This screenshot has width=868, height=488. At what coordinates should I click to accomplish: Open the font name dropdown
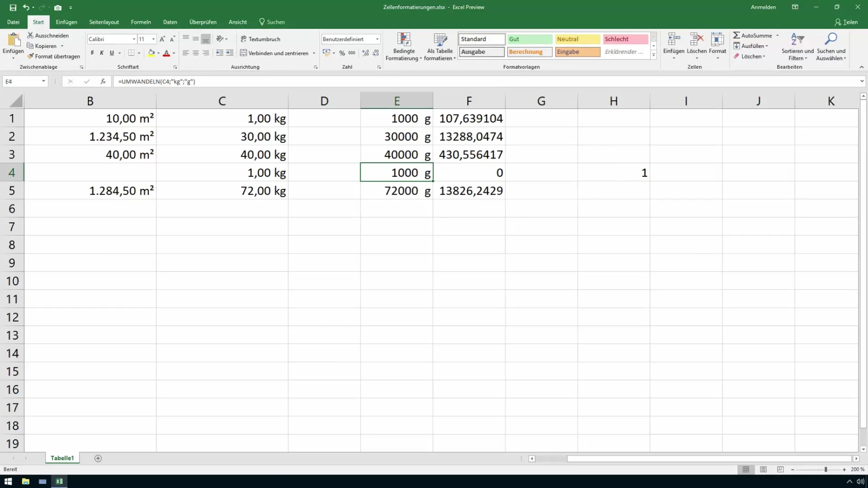(x=134, y=39)
